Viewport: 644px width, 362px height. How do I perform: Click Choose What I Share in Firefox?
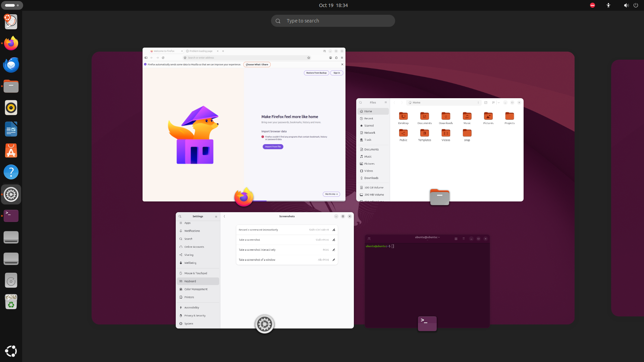click(257, 64)
